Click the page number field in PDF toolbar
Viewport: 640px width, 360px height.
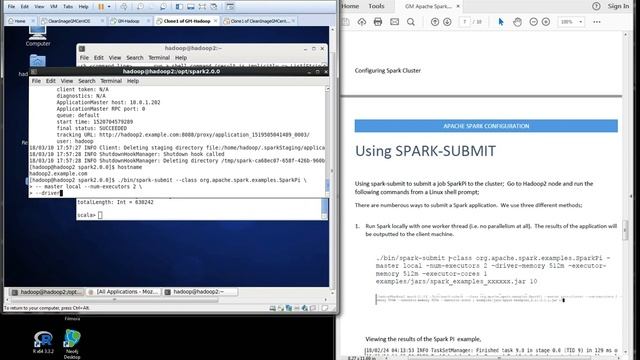[464, 22]
